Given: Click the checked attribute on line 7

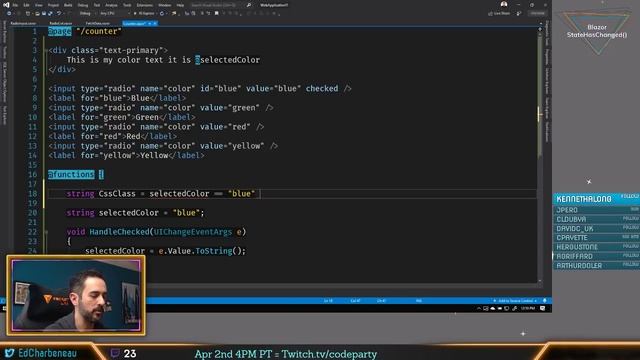Looking at the screenshot, I should 322,89.
